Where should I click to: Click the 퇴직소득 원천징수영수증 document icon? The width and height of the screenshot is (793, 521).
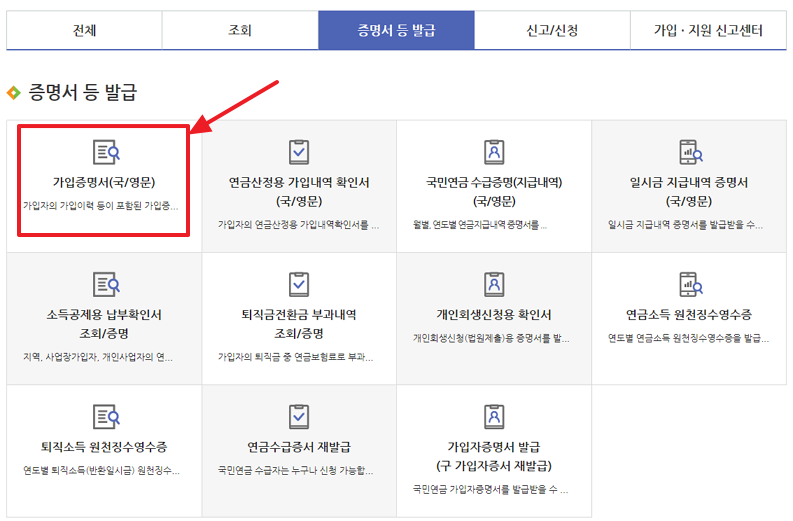pos(106,417)
